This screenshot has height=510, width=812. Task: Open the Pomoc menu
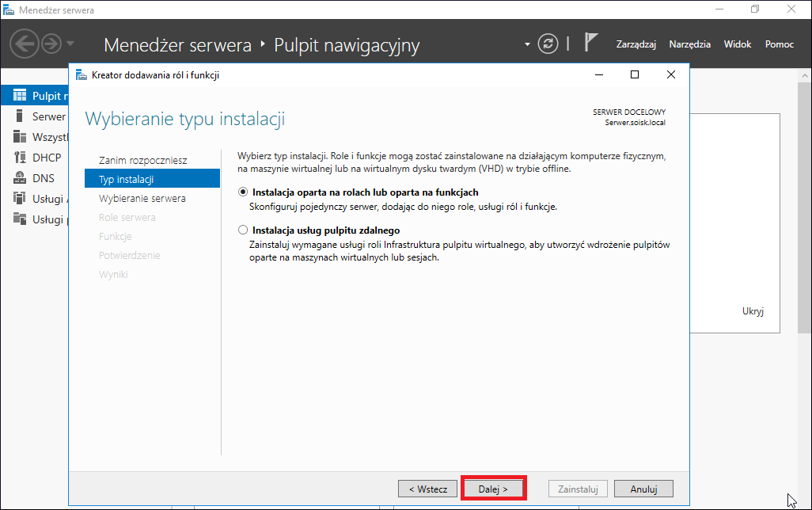coord(780,44)
